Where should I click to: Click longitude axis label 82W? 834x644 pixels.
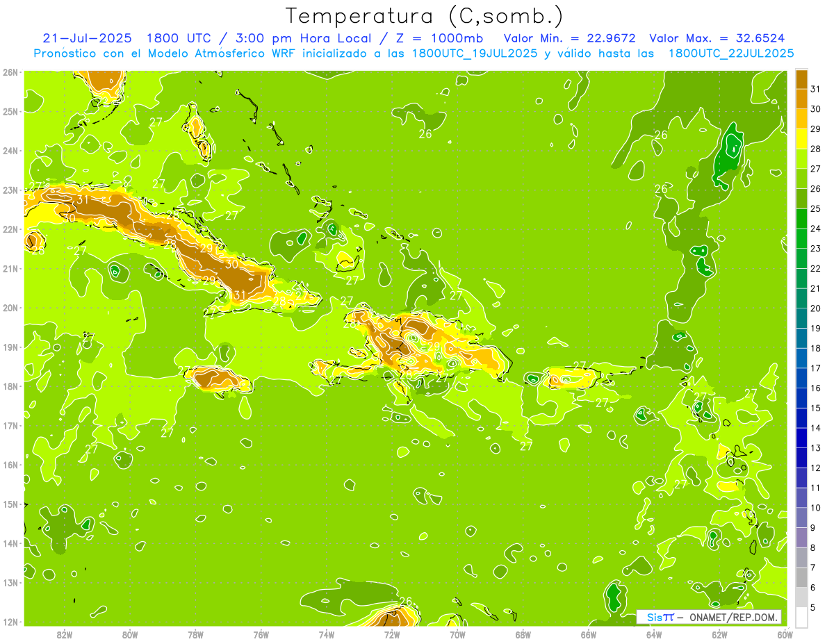[x=65, y=635]
